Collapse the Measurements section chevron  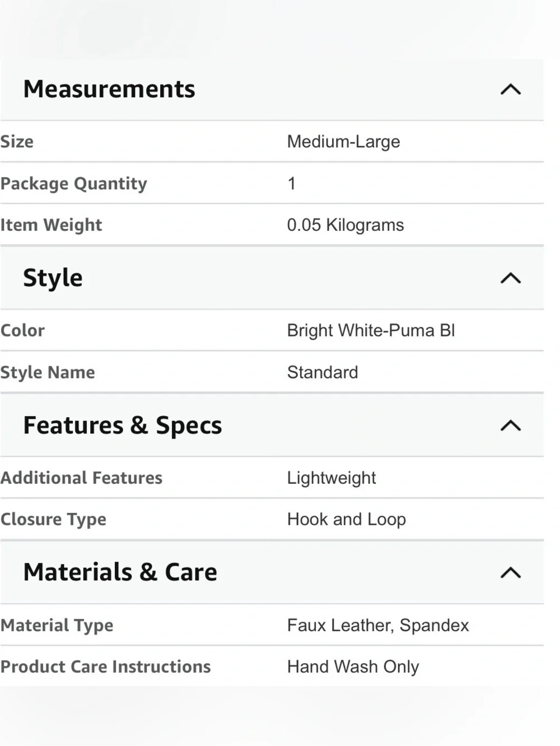click(x=510, y=90)
